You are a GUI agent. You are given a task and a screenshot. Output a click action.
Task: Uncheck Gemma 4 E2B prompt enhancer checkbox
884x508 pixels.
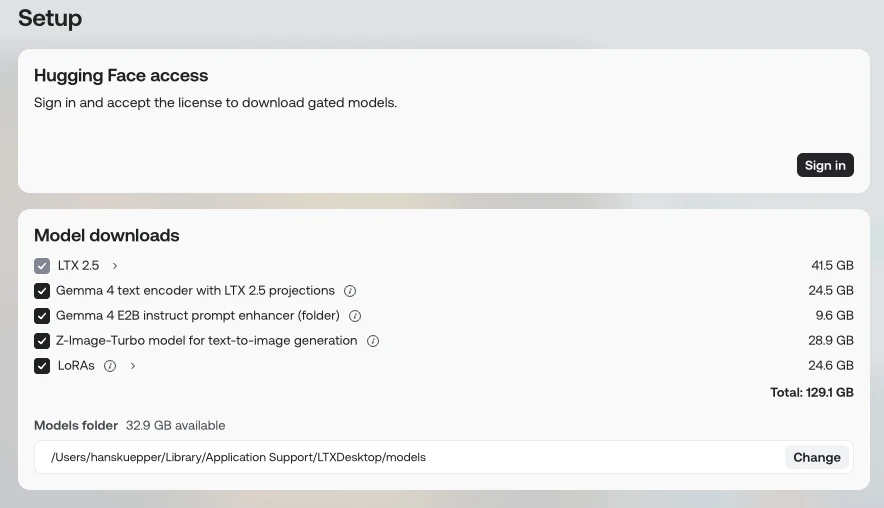pos(42,316)
